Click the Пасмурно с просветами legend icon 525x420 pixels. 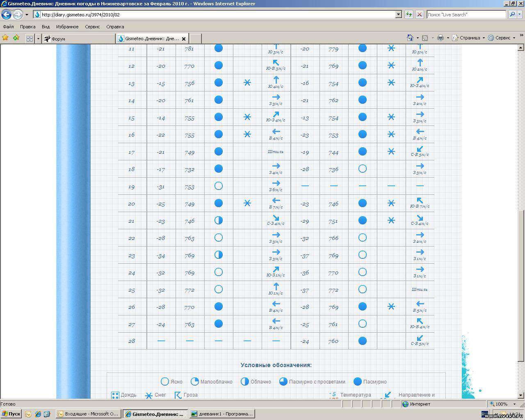click(x=283, y=381)
